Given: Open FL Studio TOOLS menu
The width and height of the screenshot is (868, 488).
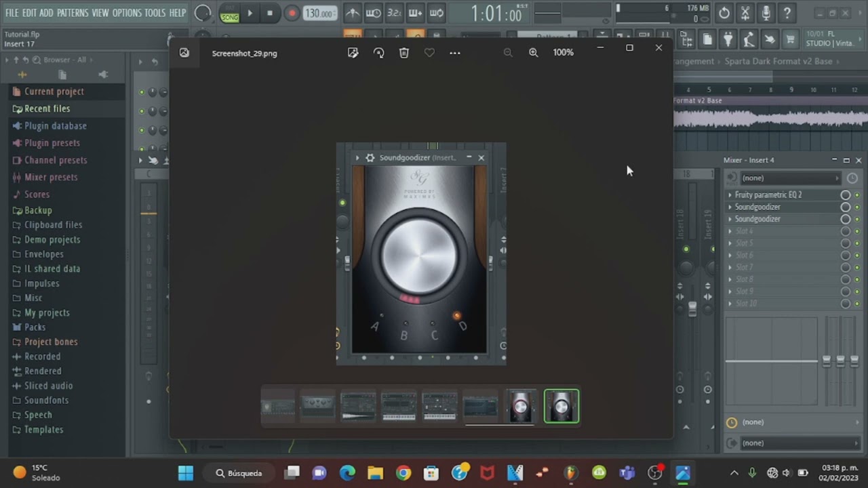Looking at the screenshot, I should 155,13.
